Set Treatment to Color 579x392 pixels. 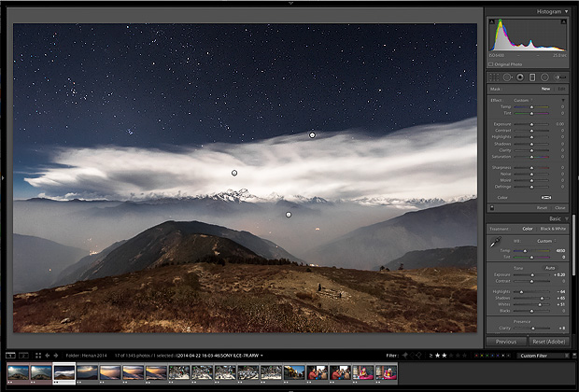[x=528, y=229]
